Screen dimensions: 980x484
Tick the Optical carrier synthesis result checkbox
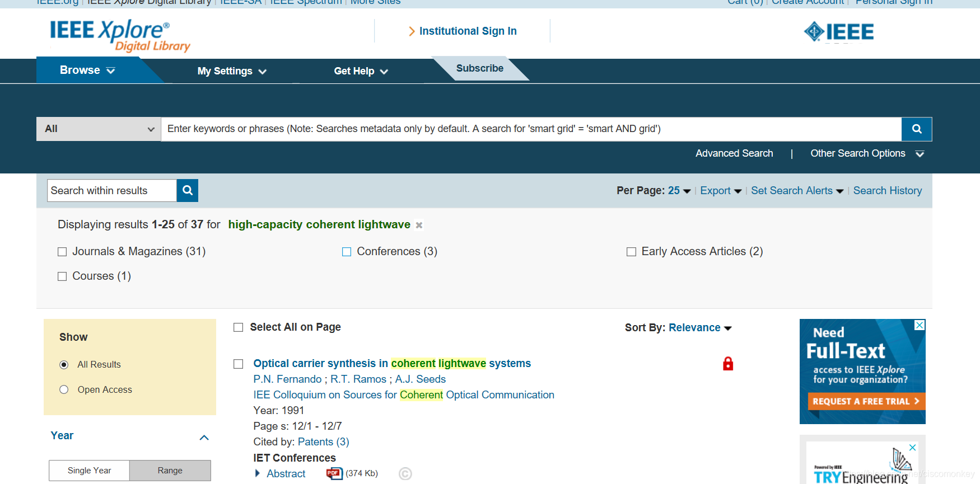pyautogui.click(x=238, y=364)
